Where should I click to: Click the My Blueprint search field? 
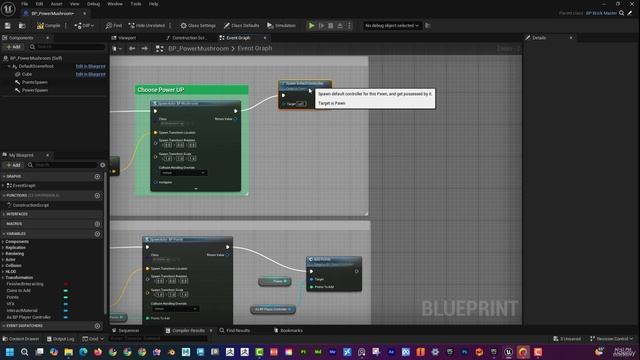pyautogui.click(x=62, y=165)
